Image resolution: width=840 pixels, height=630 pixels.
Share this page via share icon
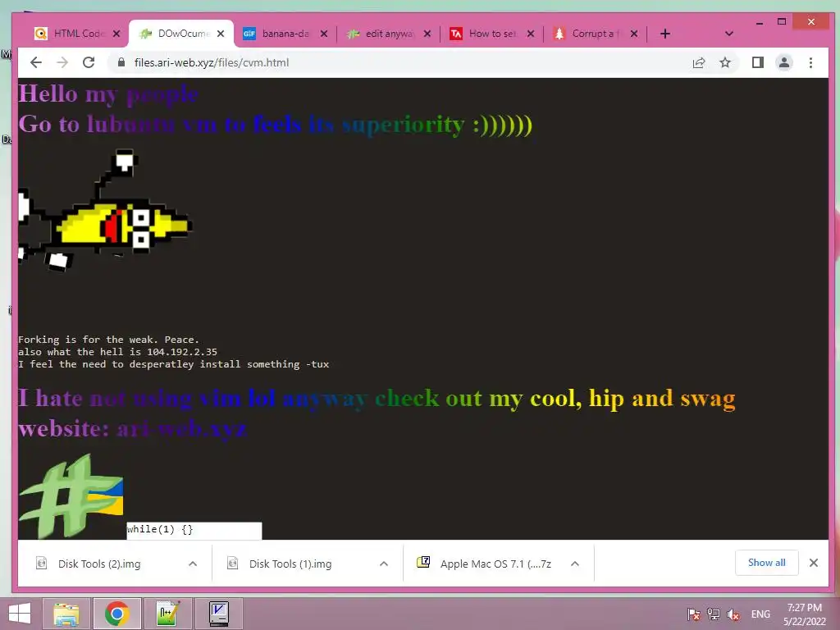[x=699, y=62]
